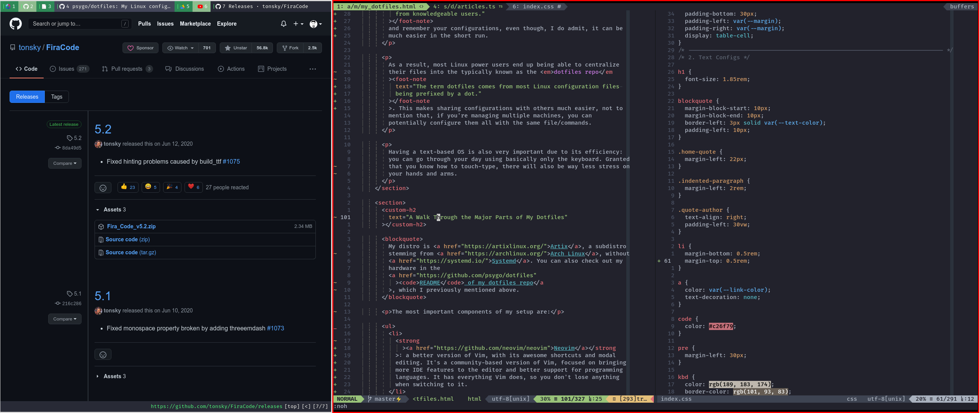Image resolution: width=980 pixels, height=413 pixels.
Task: Open the 5.1 release title
Action: coord(103,296)
